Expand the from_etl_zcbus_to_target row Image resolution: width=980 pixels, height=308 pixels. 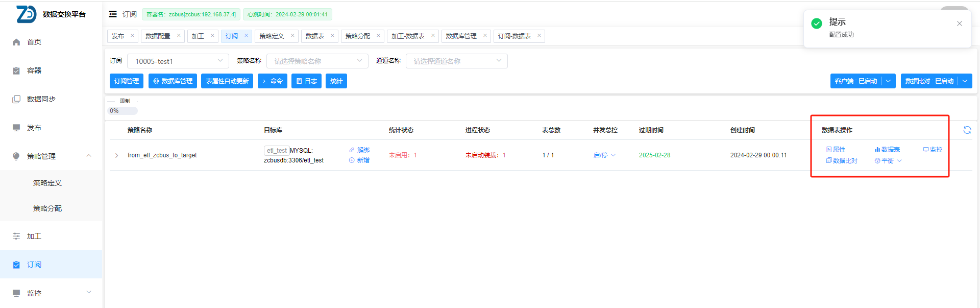click(116, 155)
